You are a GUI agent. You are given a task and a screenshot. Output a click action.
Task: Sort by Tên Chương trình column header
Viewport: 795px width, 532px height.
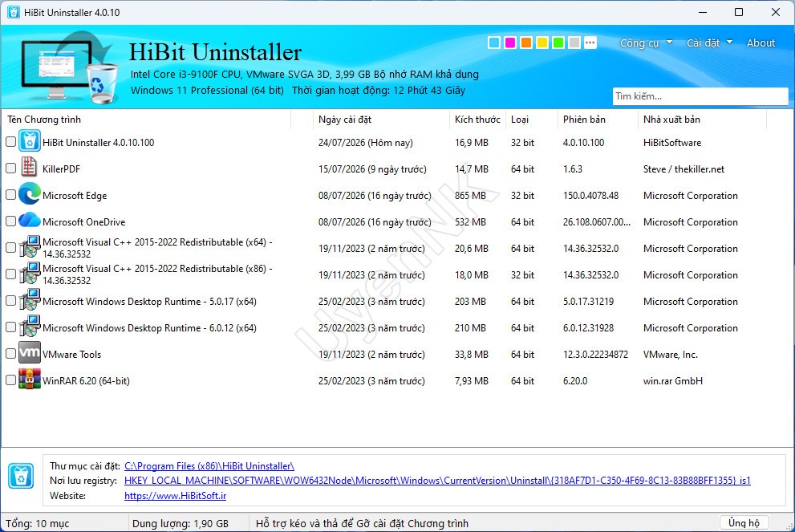(147, 120)
